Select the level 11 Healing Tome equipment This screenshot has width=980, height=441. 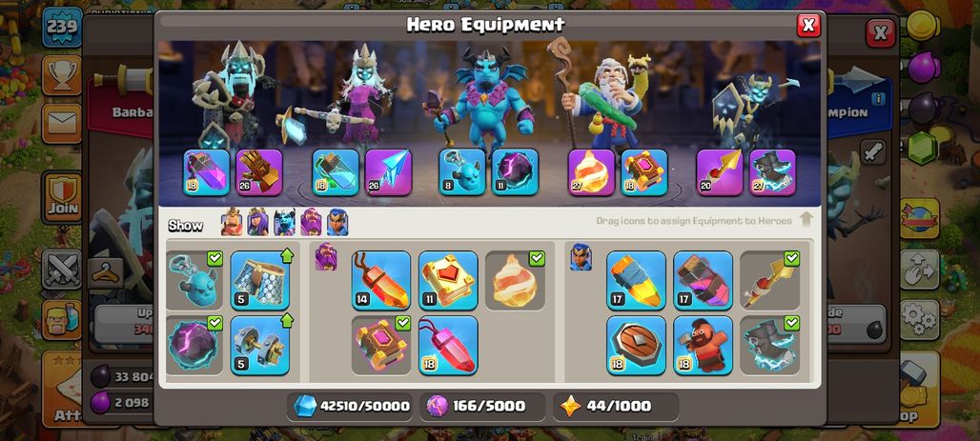pos(448,280)
